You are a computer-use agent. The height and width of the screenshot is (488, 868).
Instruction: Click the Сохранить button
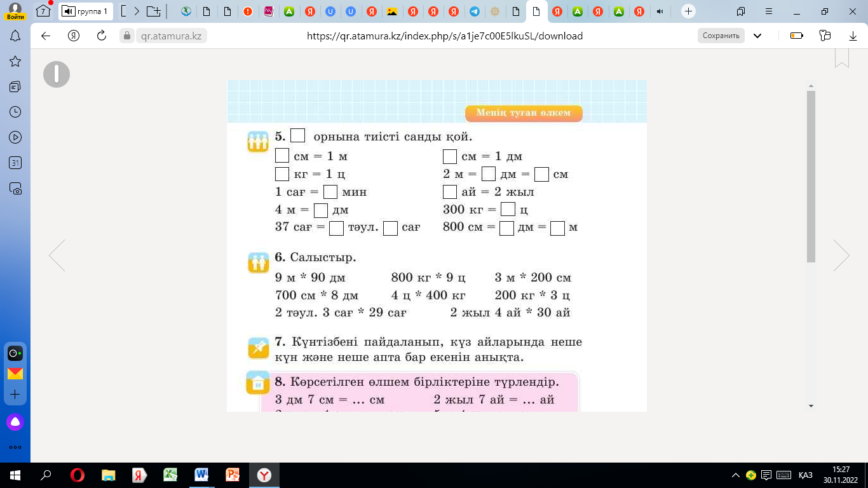click(x=721, y=36)
